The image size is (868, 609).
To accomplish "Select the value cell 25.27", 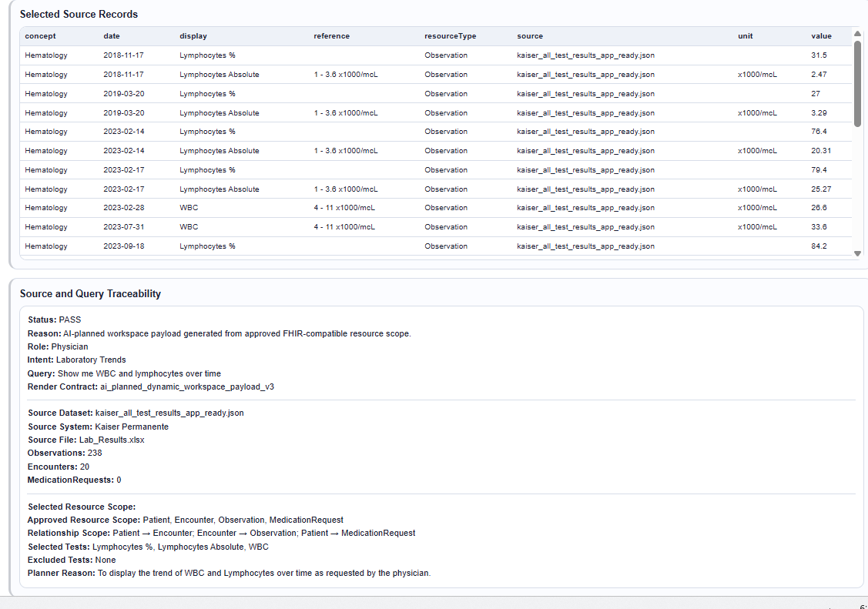I will [821, 189].
